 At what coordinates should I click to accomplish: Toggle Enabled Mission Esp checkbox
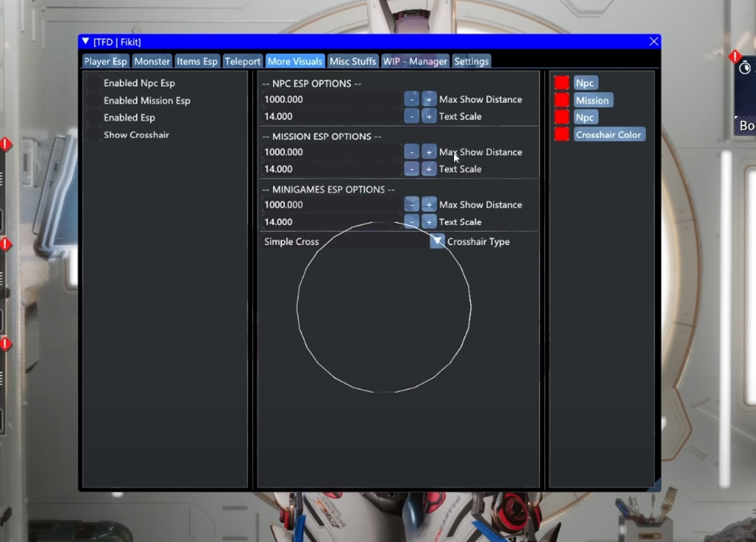coord(94,101)
